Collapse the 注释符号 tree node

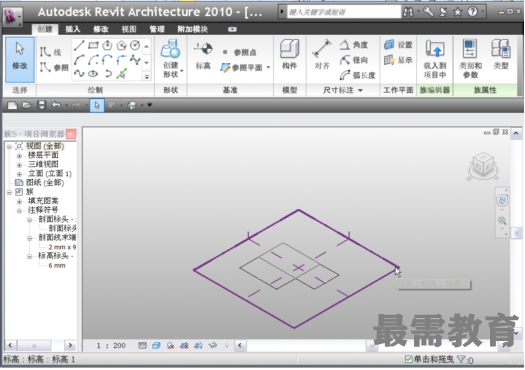point(19,210)
